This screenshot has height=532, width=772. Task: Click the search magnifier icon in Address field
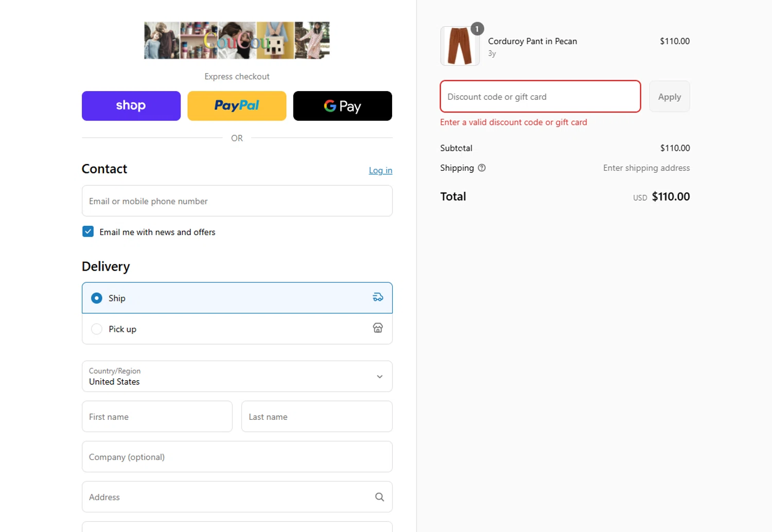click(x=379, y=497)
